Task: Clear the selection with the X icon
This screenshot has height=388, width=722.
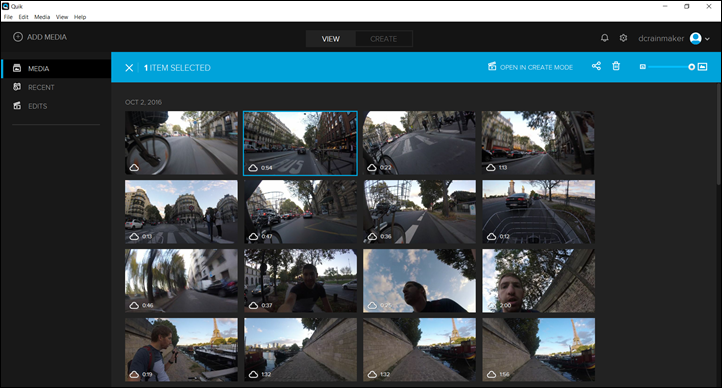Action: [129, 68]
